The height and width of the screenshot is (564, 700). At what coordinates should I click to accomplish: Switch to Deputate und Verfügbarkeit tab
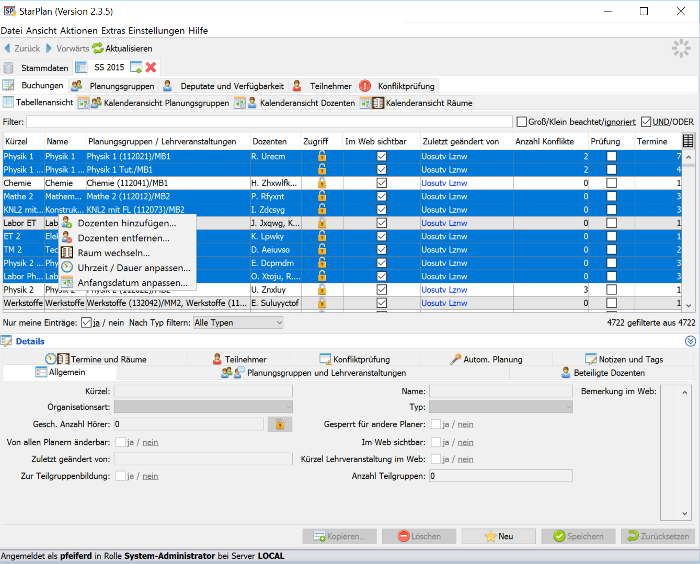point(225,86)
